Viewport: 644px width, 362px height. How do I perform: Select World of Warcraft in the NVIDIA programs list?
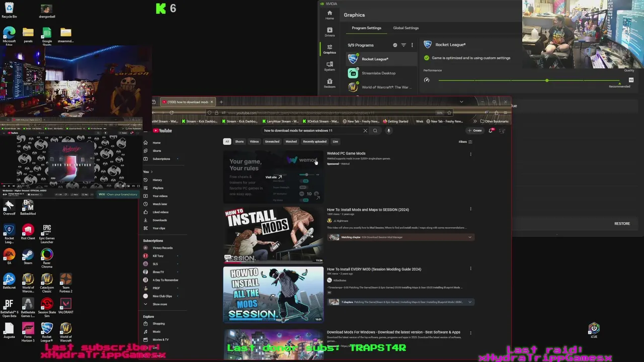(x=382, y=87)
